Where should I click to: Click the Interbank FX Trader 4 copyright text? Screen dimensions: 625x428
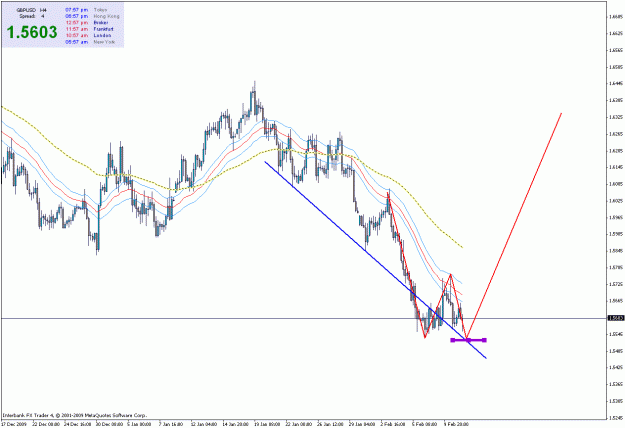75,415
